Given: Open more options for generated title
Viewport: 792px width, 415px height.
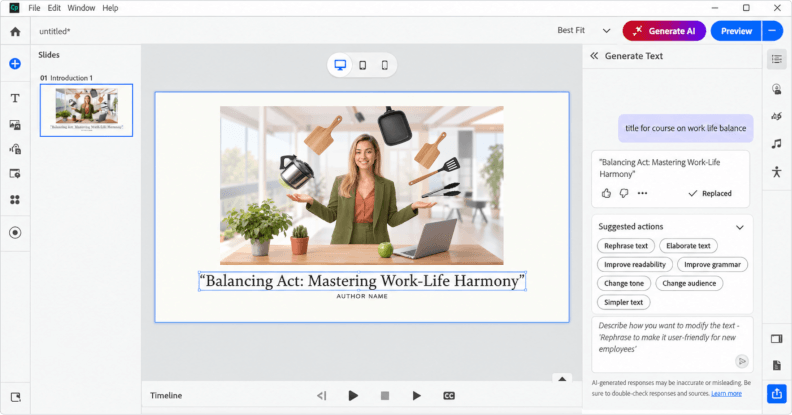Looking at the screenshot, I should click(x=642, y=193).
